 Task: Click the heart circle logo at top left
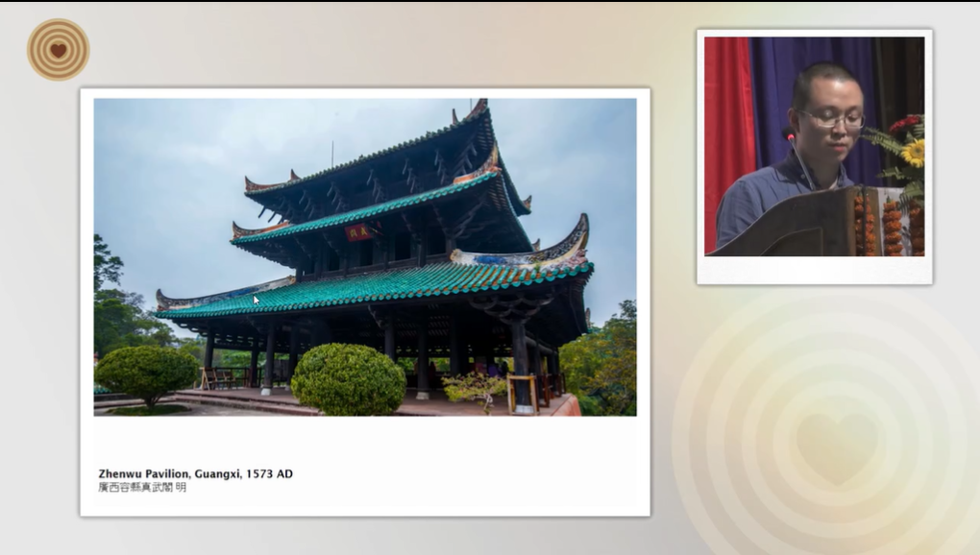[x=58, y=50]
